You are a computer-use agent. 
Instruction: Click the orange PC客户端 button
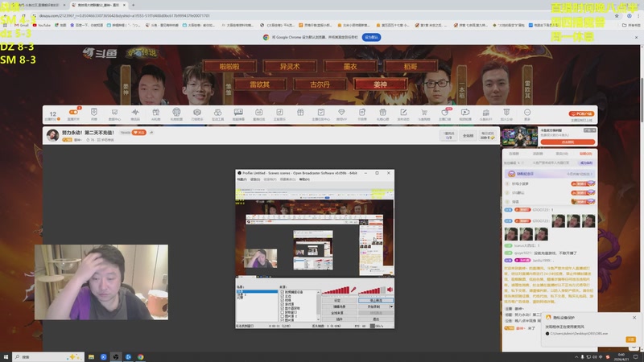[x=581, y=113]
